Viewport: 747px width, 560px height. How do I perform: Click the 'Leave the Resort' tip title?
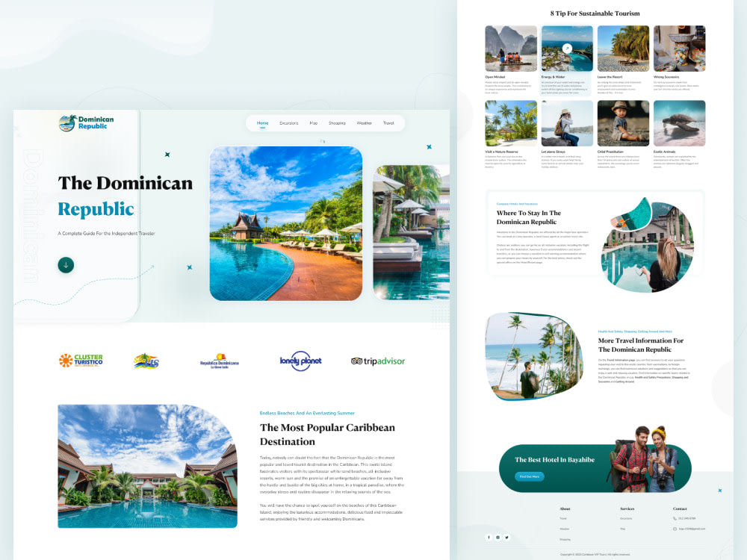610,77
